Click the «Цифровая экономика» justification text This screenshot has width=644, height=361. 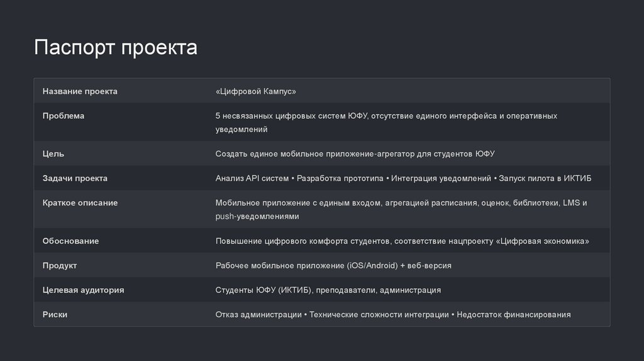coord(543,241)
